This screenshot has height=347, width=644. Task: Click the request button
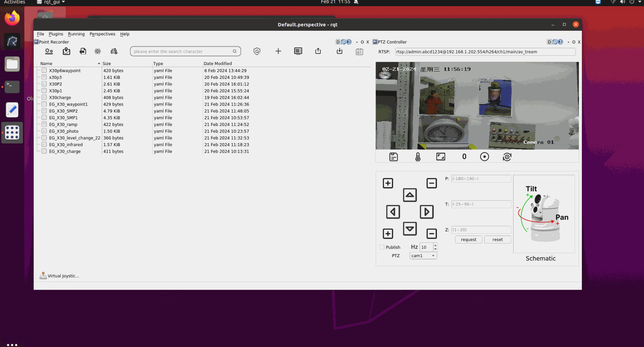(x=468, y=240)
